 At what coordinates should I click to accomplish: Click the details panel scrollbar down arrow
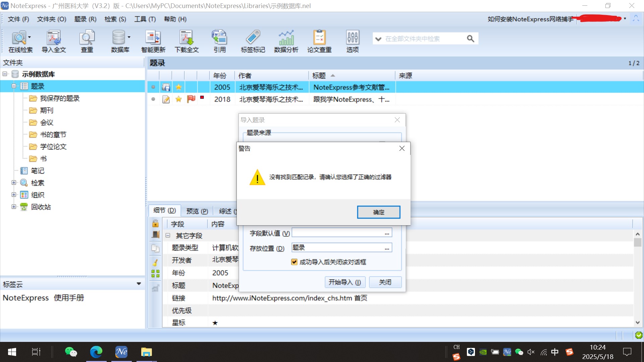638,323
